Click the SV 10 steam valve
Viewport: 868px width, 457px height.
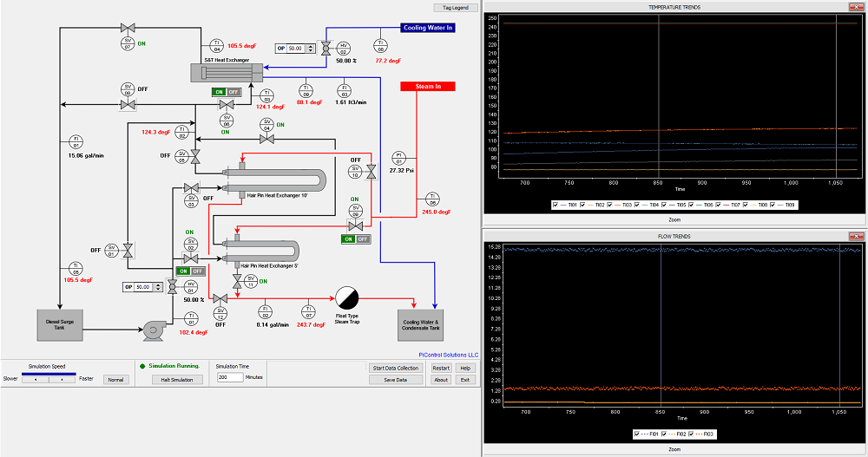tap(371, 172)
